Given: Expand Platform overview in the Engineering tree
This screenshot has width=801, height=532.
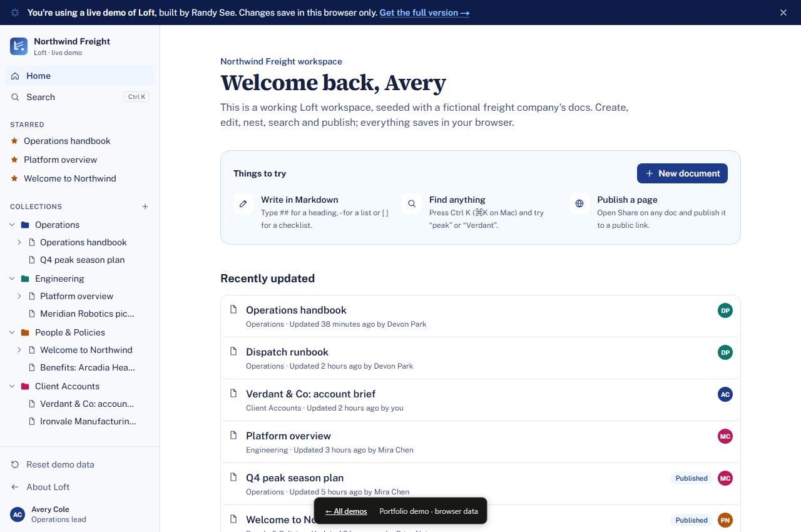Looking at the screenshot, I should point(19,296).
